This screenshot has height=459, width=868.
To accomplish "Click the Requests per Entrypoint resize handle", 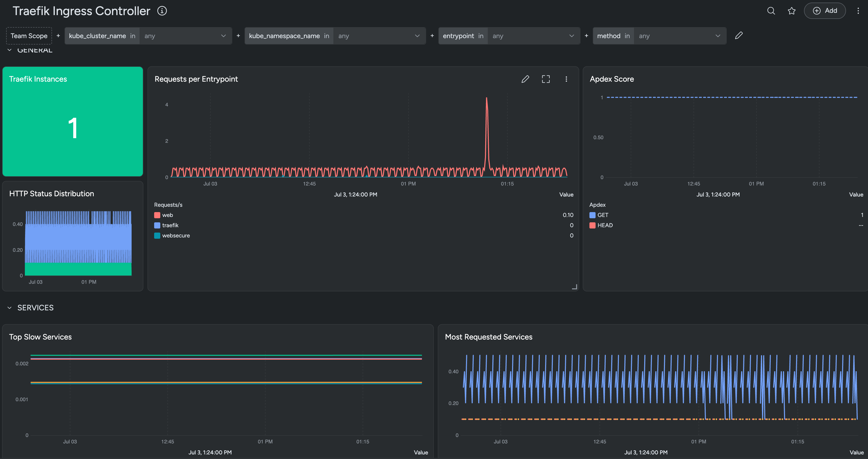I will tap(575, 287).
